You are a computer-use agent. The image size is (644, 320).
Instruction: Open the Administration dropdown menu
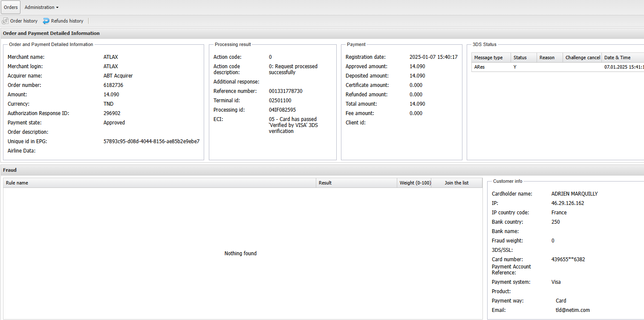tap(41, 7)
